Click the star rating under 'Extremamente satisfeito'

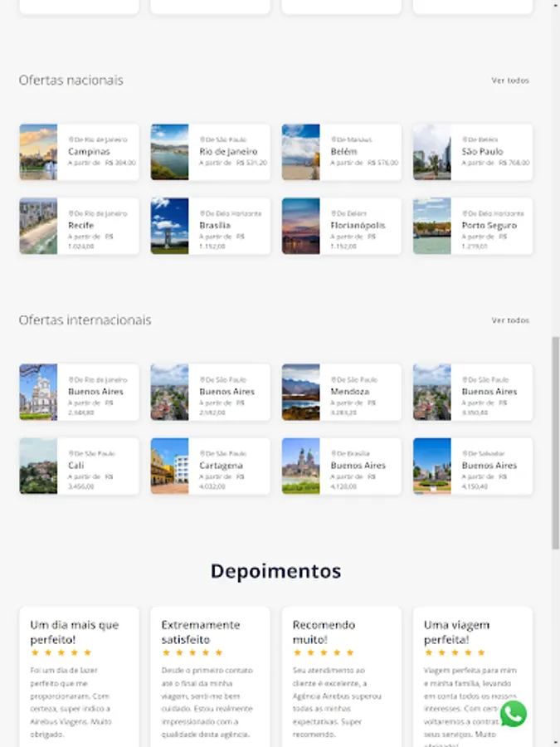point(192,652)
